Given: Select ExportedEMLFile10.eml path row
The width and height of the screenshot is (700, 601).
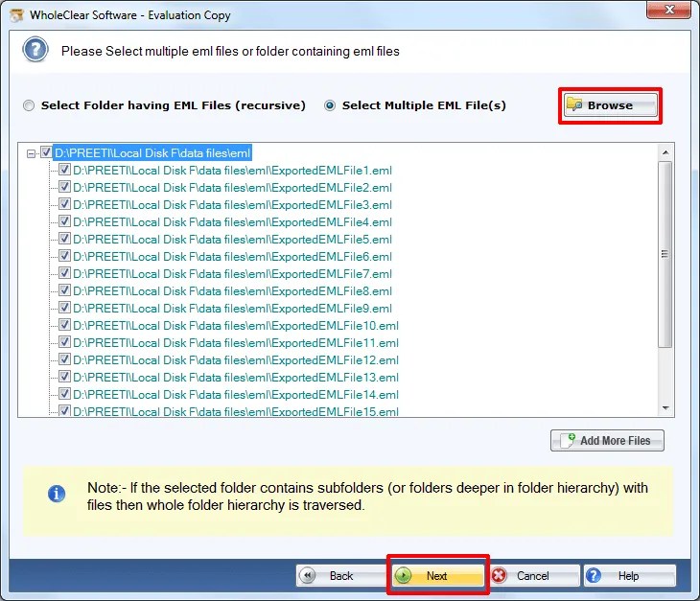Looking at the screenshot, I should (x=236, y=326).
